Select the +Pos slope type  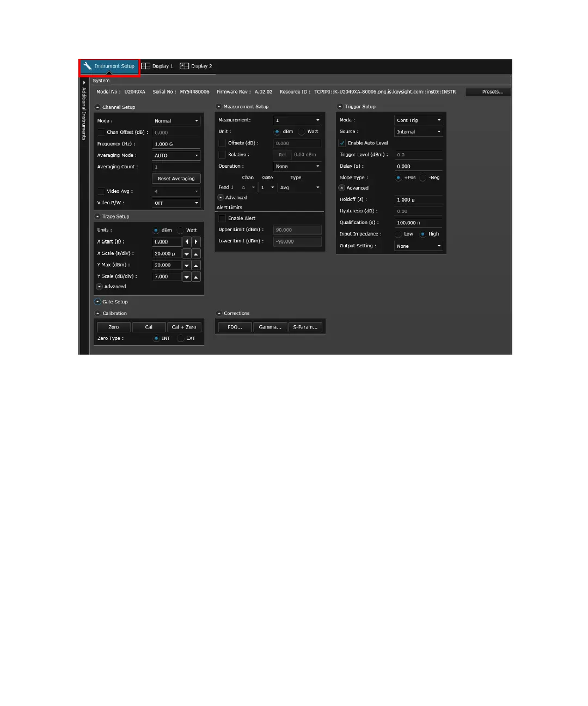(399, 178)
